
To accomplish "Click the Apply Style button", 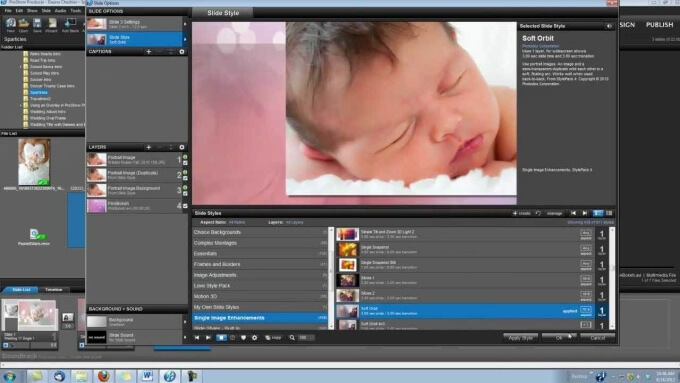I will tap(520, 338).
